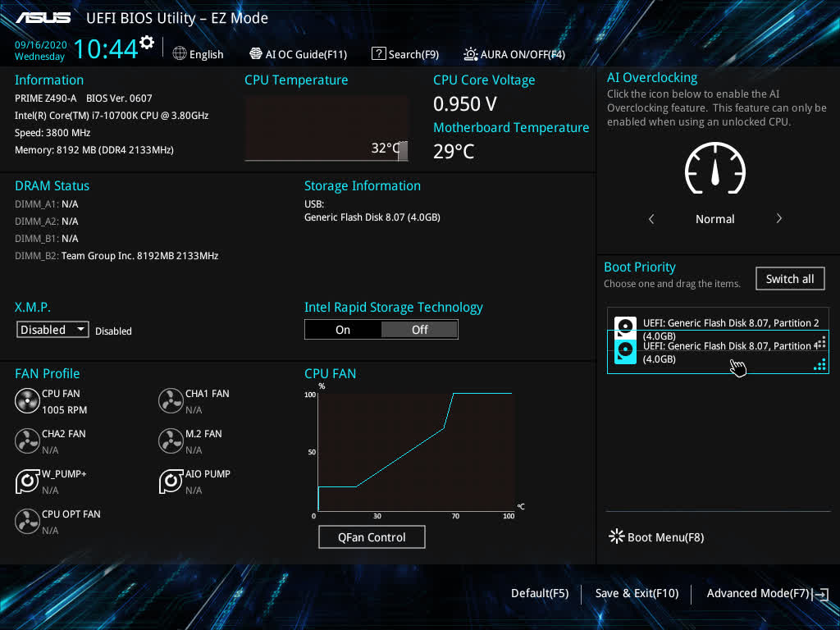Click the CHA1 FAN icon
Viewport: 840px width, 630px height.
pyautogui.click(x=171, y=401)
